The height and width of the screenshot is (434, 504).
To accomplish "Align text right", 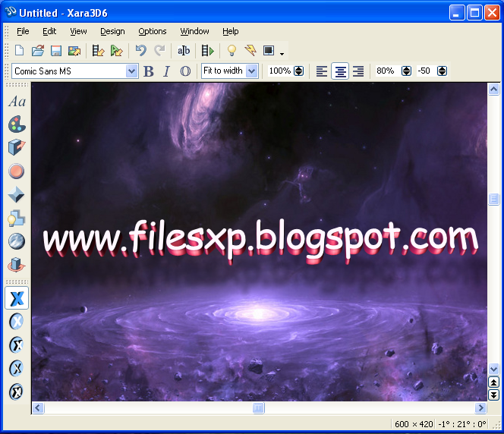I will [358, 71].
